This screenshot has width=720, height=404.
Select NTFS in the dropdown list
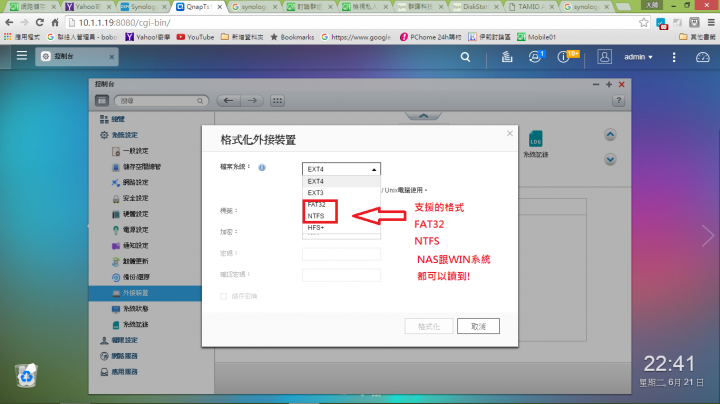click(x=341, y=216)
